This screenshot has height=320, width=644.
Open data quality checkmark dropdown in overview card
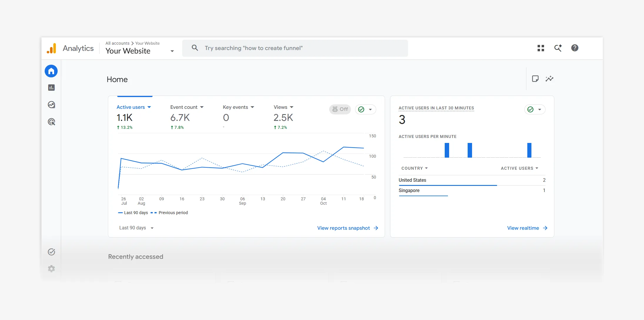(366, 109)
